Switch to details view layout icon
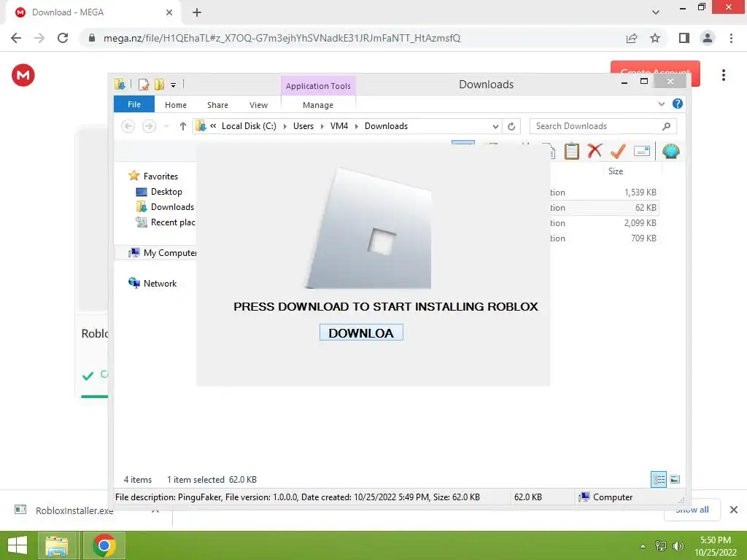The image size is (747, 560). (659, 479)
